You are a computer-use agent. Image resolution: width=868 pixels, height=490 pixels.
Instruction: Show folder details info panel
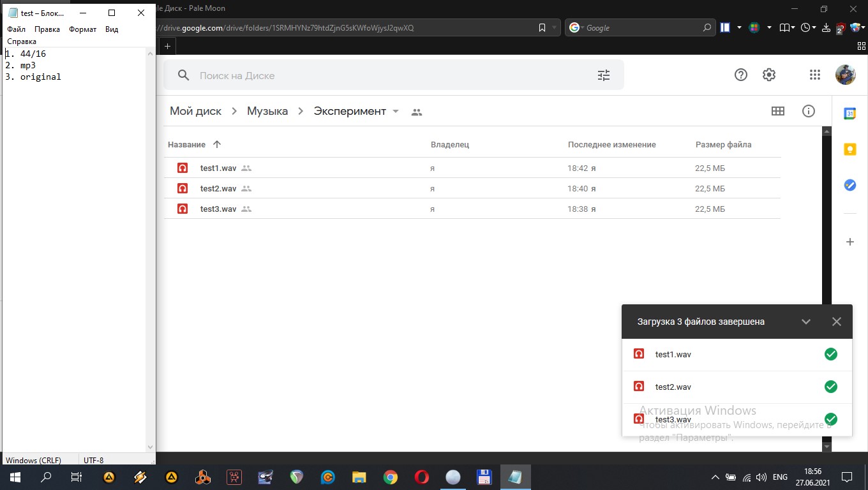click(809, 111)
